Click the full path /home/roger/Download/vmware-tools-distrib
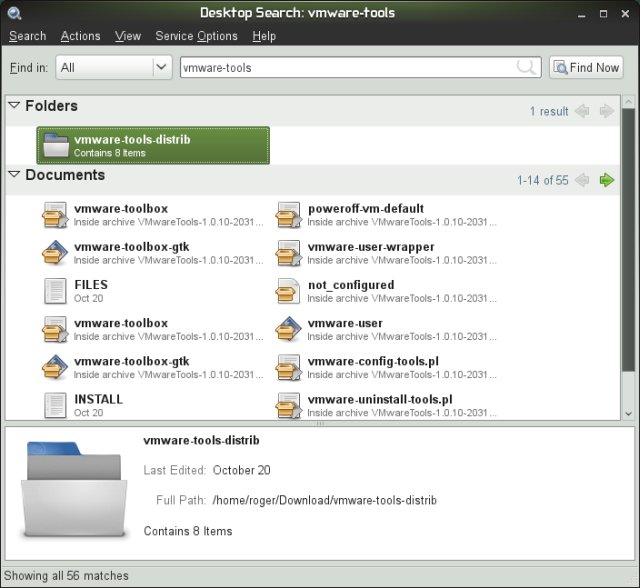The image size is (640, 588). click(x=324, y=500)
